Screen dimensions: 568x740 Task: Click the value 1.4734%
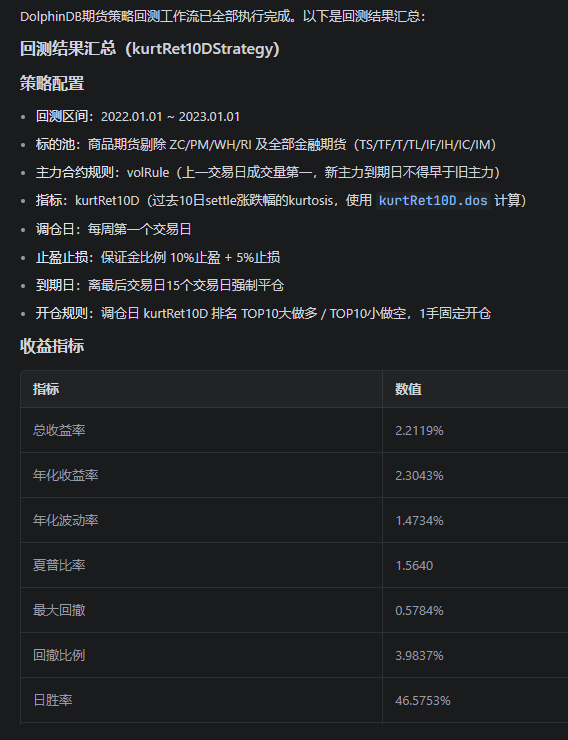(x=419, y=520)
